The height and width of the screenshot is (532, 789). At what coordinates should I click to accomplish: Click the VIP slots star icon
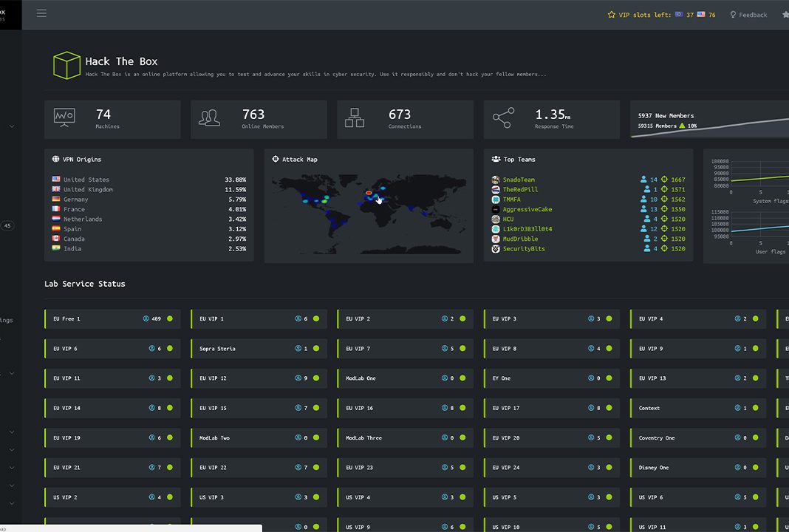(612, 15)
